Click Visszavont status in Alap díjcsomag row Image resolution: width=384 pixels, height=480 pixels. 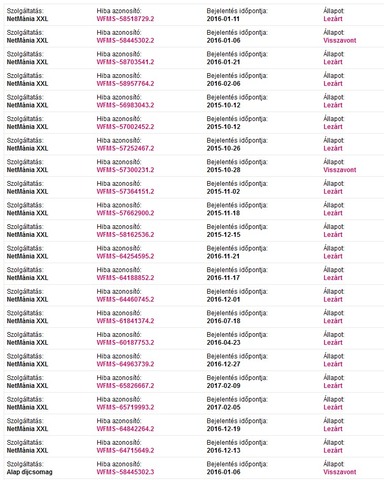(340, 472)
